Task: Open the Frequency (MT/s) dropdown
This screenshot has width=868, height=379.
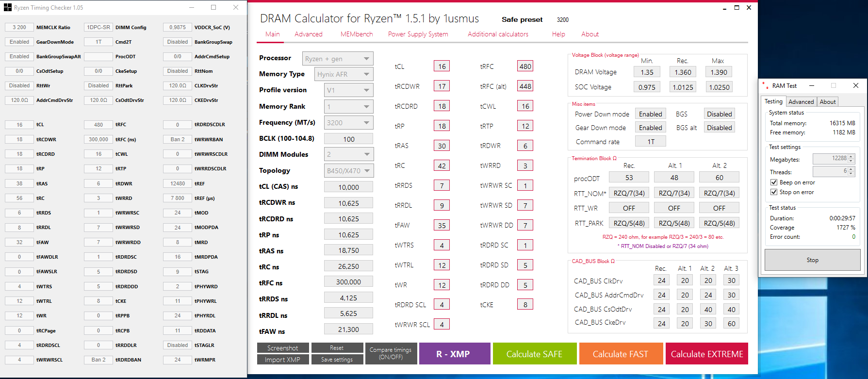Action: point(348,123)
